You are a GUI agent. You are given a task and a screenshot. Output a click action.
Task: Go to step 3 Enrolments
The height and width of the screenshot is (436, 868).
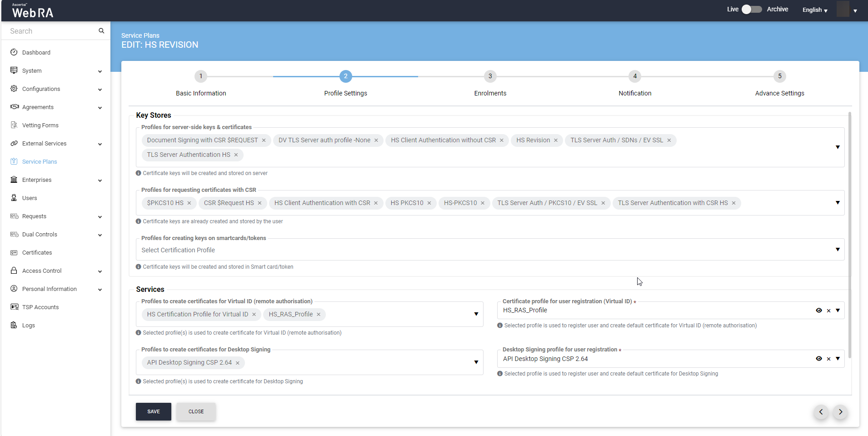pos(490,76)
